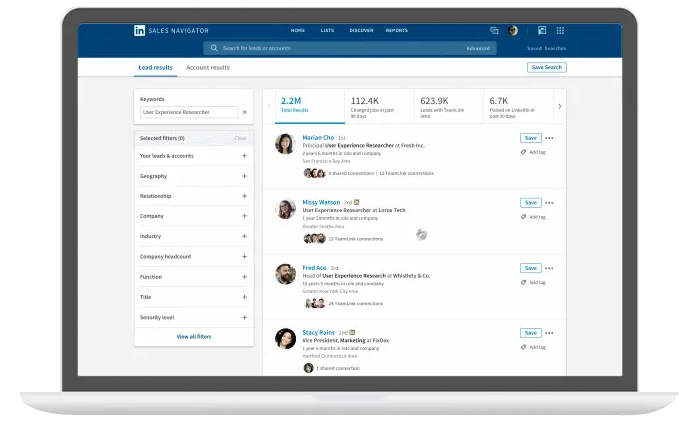Click Add tag for Missy Watson
This screenshot has width=700, height=431.
pyautogui.click(x=533, y=216)
